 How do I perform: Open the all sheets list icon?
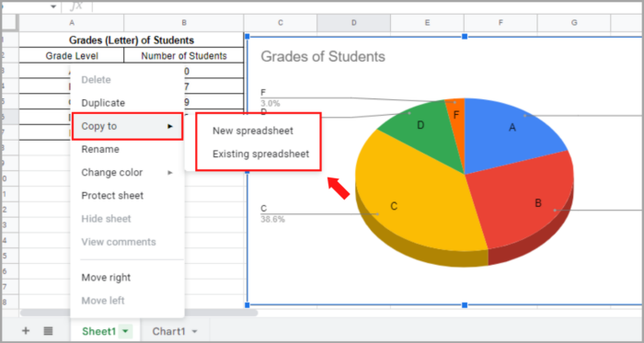pyautogui.click(x=48, y=331)
